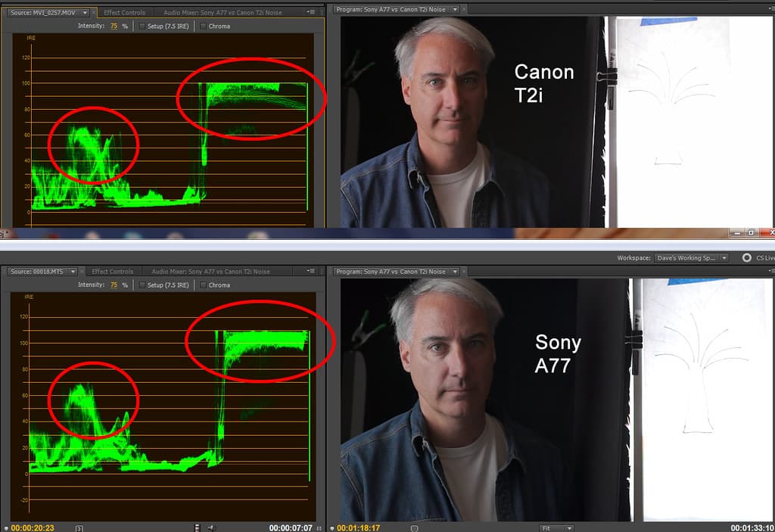The height and width of the screenshot is (532, 775).
Task: Open top Program: Sony A77 vs Canon dropdown
Action: click(x=455, y=9)
